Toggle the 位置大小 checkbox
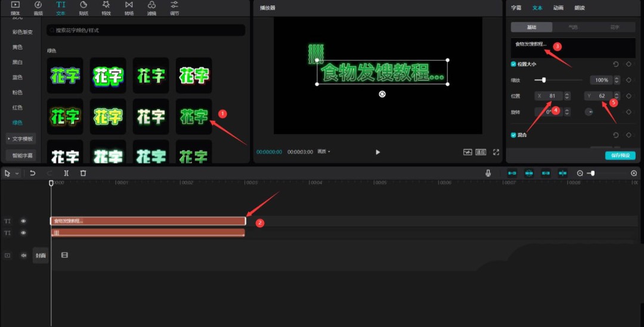The image size is (644, 327). pos(513,64)
